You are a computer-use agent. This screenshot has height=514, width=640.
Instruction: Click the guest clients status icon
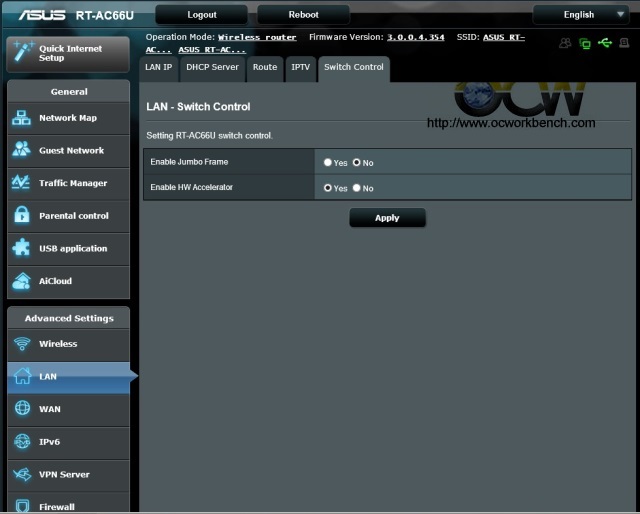tap(565, 42)
